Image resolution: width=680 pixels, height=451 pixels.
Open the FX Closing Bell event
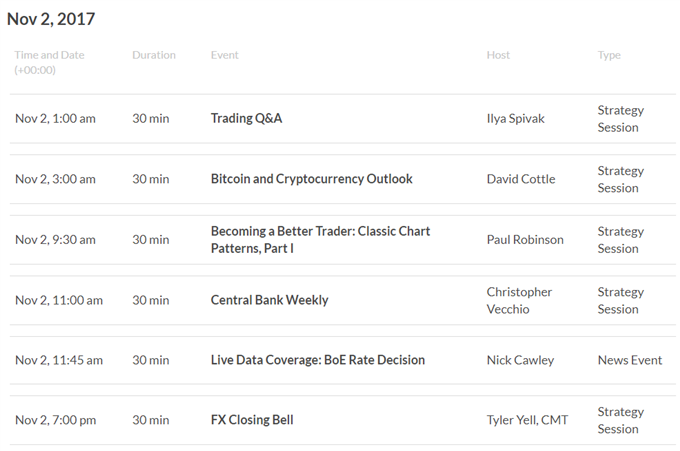252,420
